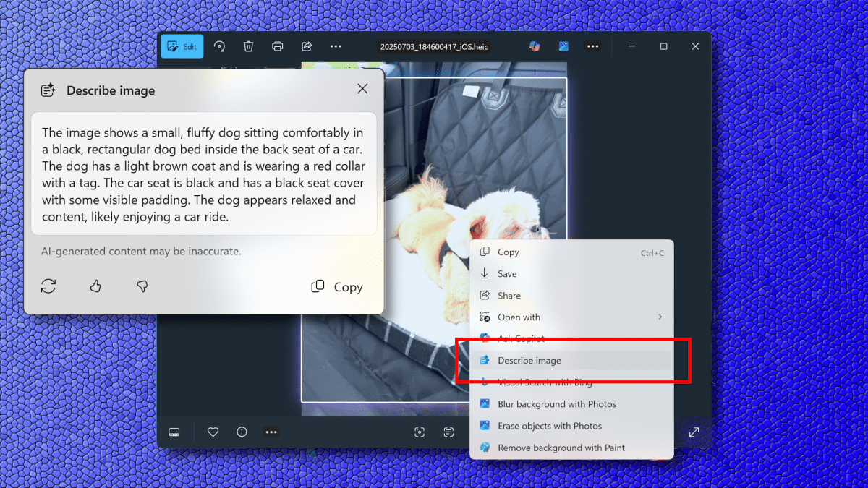Viewport: 868px width, 488px height.
Task: Give thumbs up to the description
Action: pos(95,286)
